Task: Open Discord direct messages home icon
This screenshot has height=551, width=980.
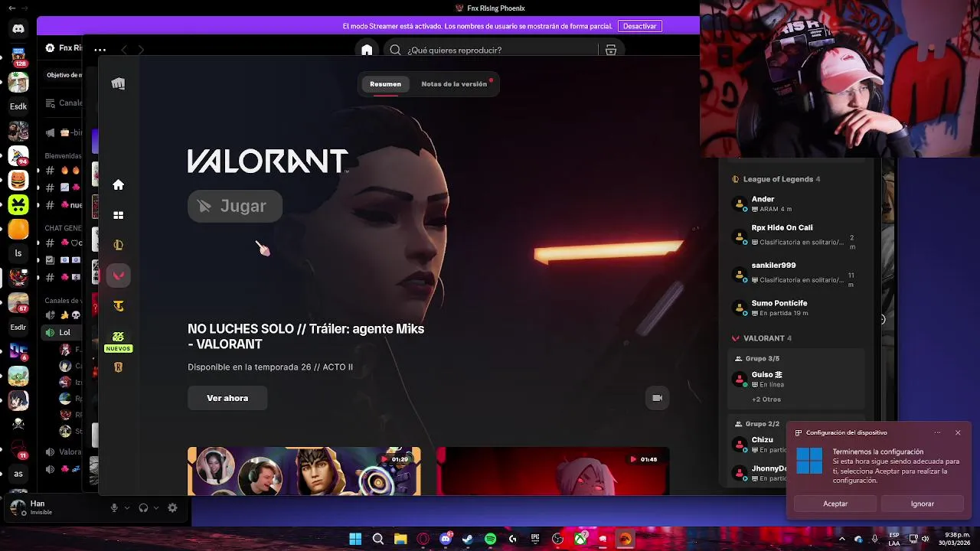Action: tap(18, 29)
